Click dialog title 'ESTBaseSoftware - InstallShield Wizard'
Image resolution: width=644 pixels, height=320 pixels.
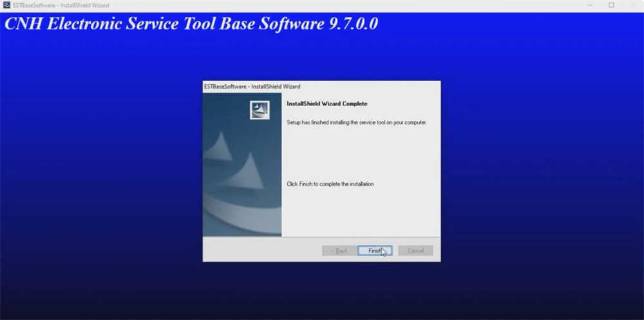coord(252,87)
